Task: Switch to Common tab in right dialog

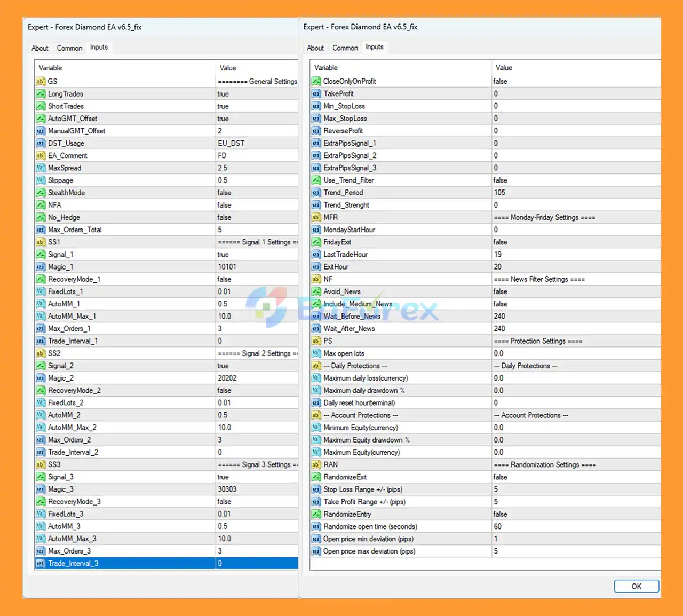Action: point(345,48)
